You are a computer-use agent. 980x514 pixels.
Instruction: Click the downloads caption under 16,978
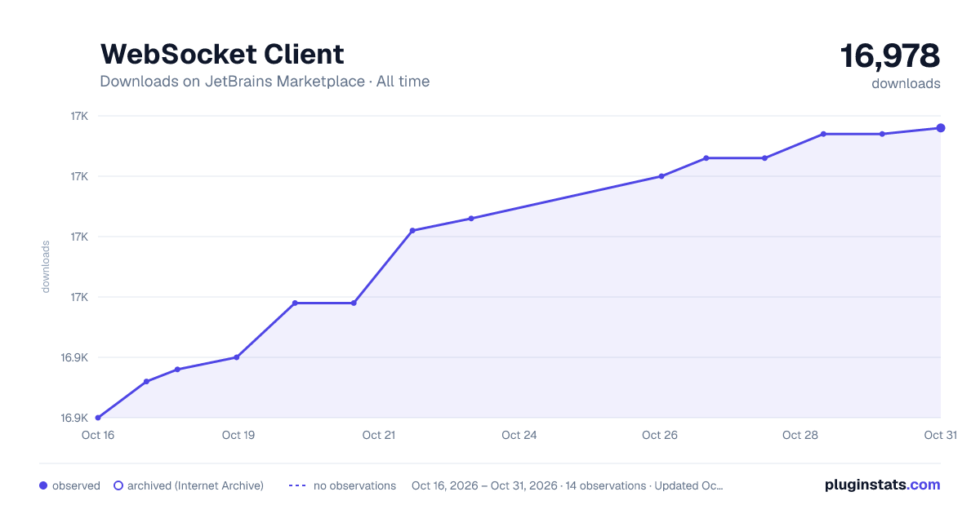coord(906,83)
